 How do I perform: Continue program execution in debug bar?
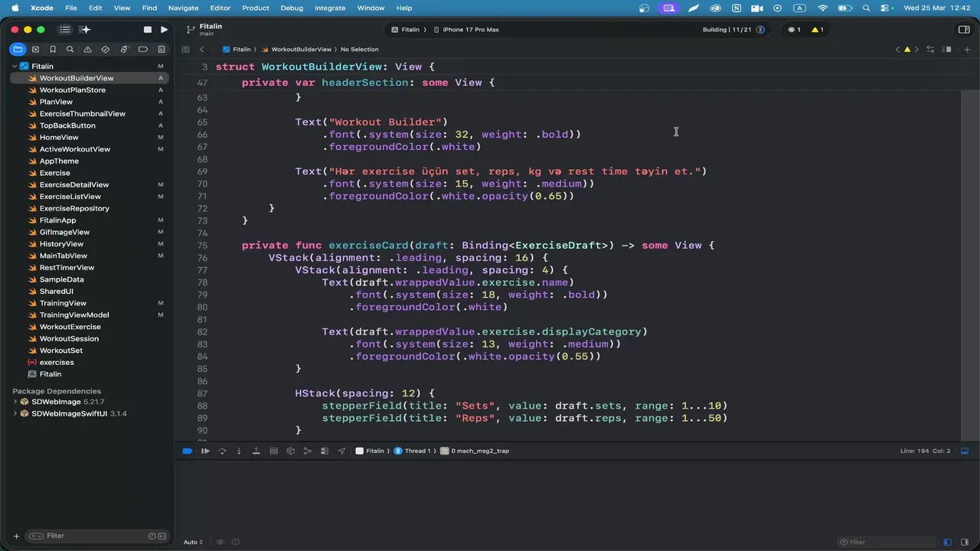tap(205, 451)
